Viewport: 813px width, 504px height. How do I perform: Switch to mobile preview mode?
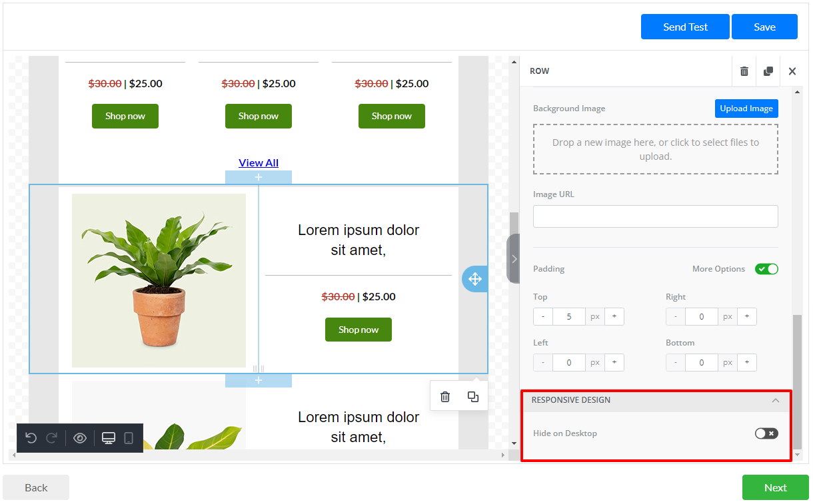[129, 438]
